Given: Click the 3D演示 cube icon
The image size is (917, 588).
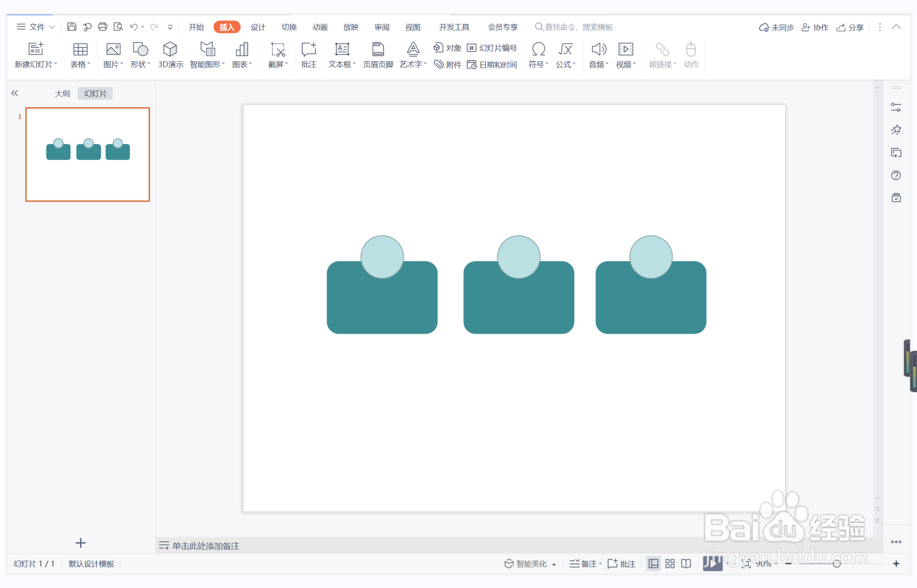Looking at the screenshot, I should pos(170,50).
